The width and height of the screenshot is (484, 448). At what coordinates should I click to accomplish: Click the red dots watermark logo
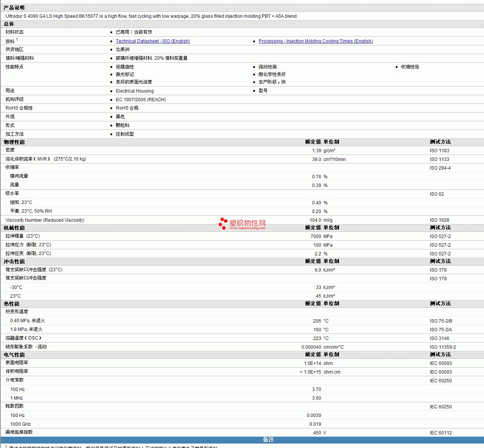click(223, 223)
